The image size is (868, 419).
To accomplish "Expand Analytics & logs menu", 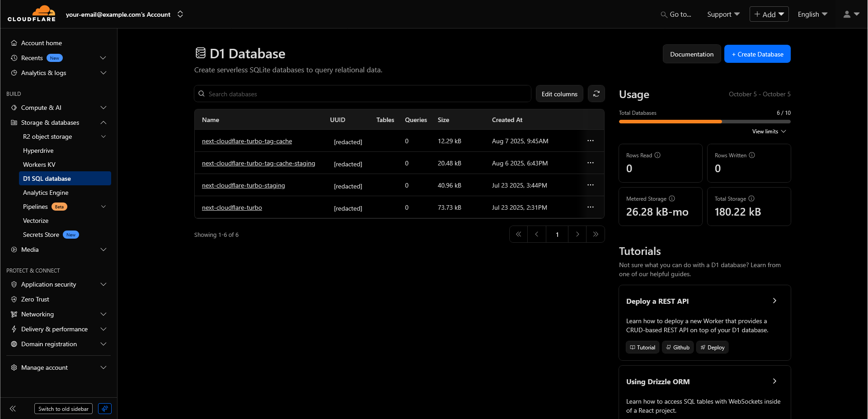I will pyautogui.click(x=103, y=73).
